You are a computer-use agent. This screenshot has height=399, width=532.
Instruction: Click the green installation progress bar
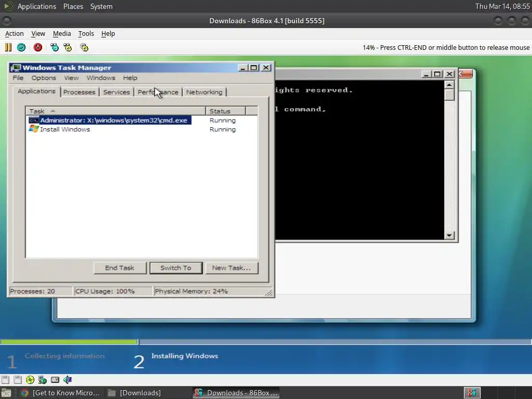(x=69, y=342)
